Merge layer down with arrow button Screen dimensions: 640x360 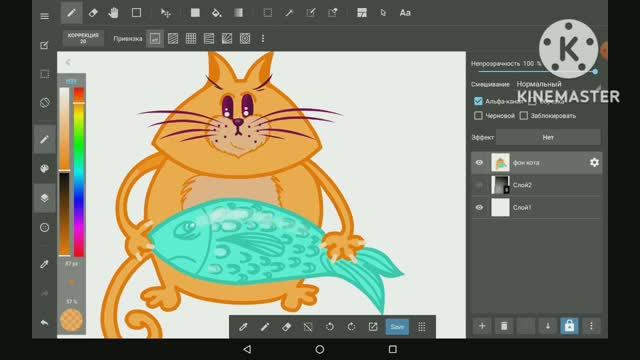pyautogui.click(x=548, y=326)
